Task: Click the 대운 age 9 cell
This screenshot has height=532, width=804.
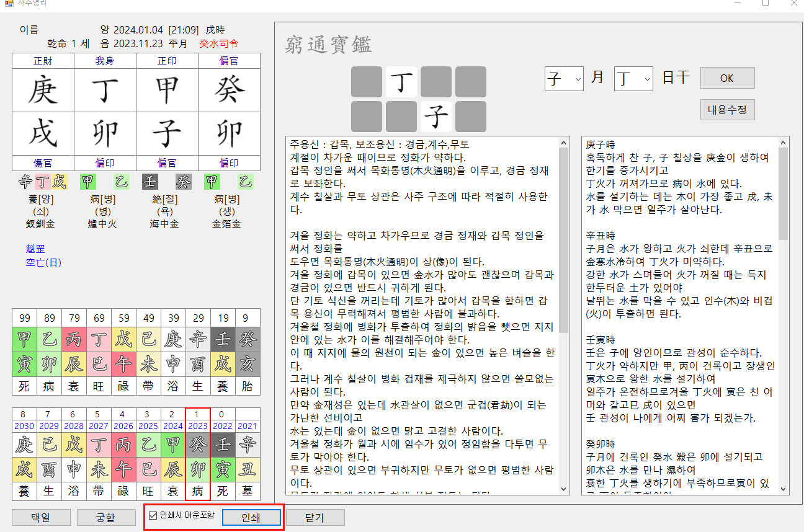Action: click(248, 319)
